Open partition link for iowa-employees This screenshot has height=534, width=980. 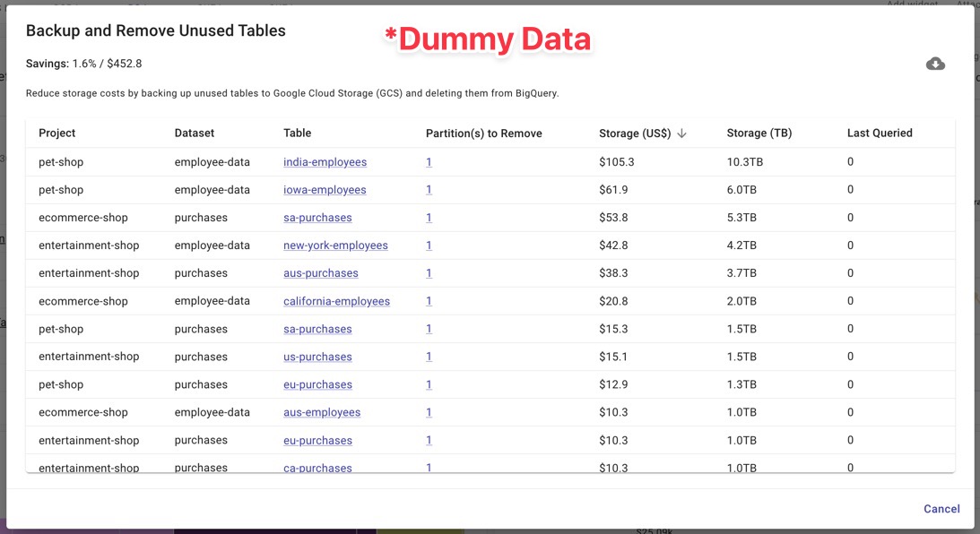[429, 189]
